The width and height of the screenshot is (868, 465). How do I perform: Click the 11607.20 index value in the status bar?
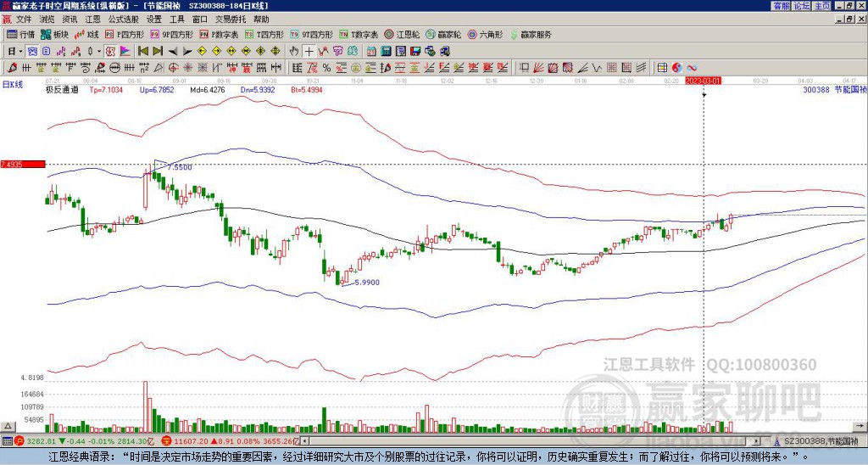pyautogui.click(x=192, y=441)
